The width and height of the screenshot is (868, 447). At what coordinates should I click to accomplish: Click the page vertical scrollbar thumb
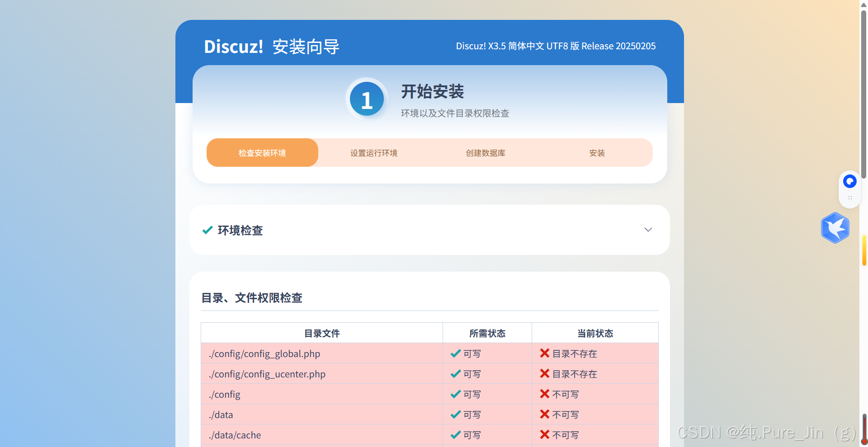(x=863, y=94)
